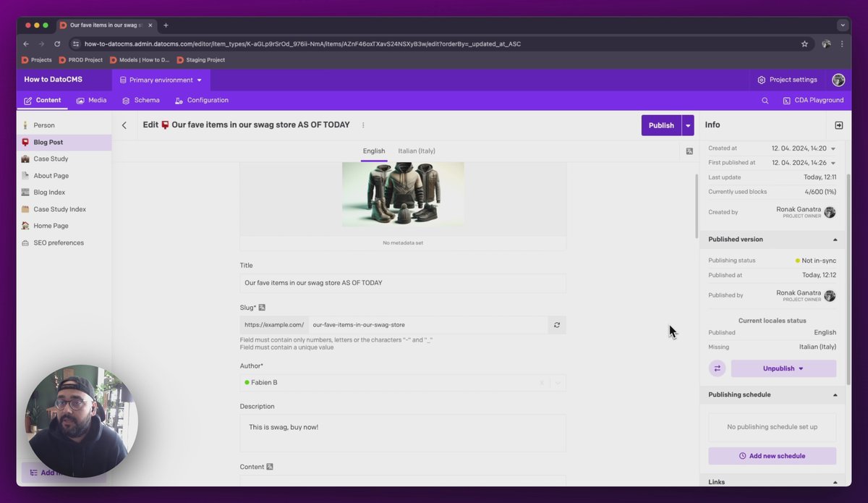Go back with the editor back arrow
Image resolution: width=868 pixels, height=503 pixels.
[x=124, y=125]
